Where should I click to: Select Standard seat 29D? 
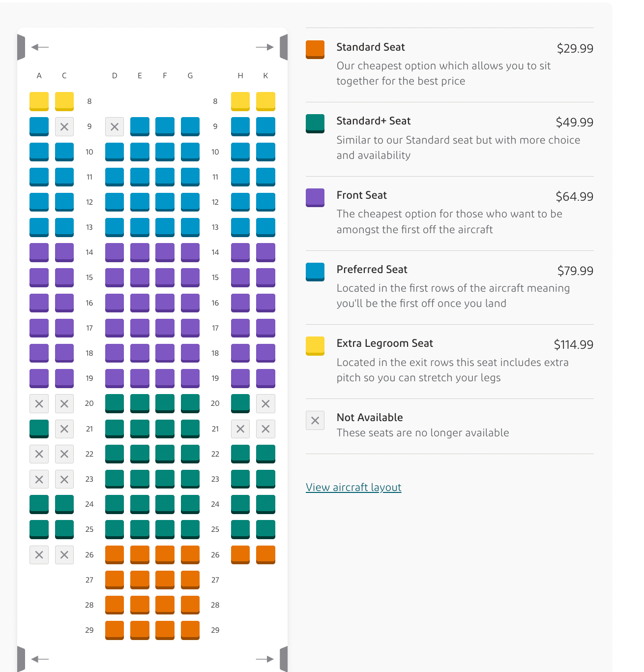[115, 630]
